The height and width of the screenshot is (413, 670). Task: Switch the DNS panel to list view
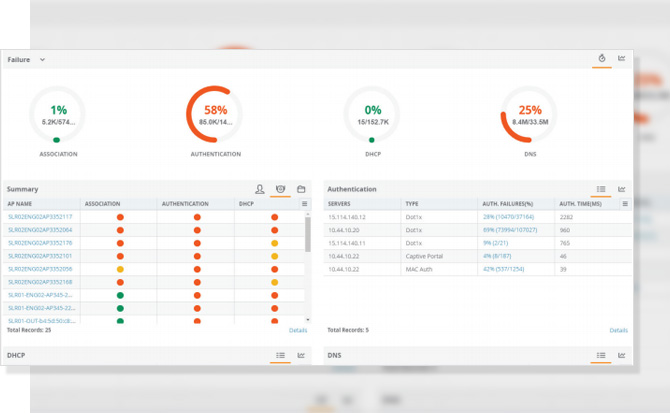click(x=601, y=355)
